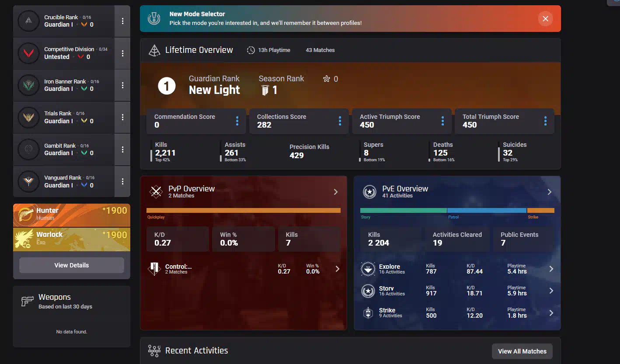
Task: Click the Vanguard Rank emblem icon
Action: [x=28, y=181]
